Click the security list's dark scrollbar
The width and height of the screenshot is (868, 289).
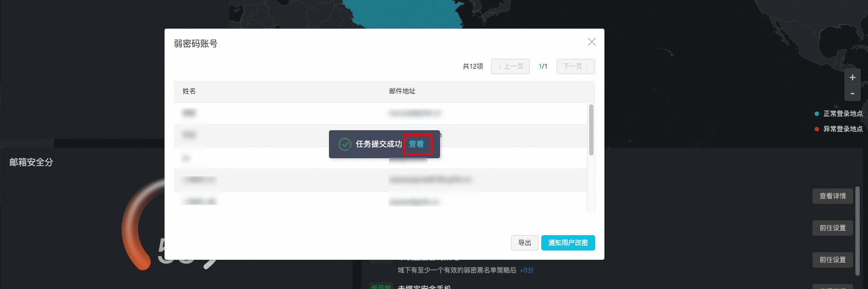[857, 231]
